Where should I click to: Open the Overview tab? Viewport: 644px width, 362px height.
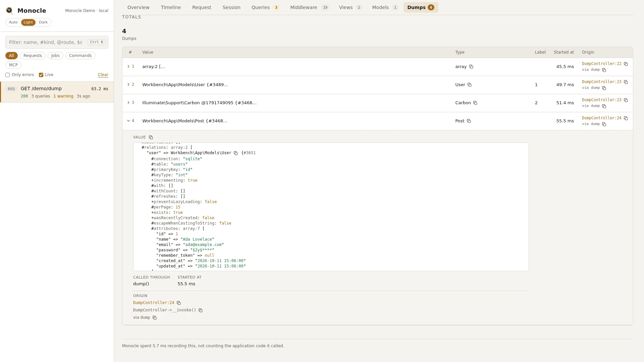coord(139,7)
